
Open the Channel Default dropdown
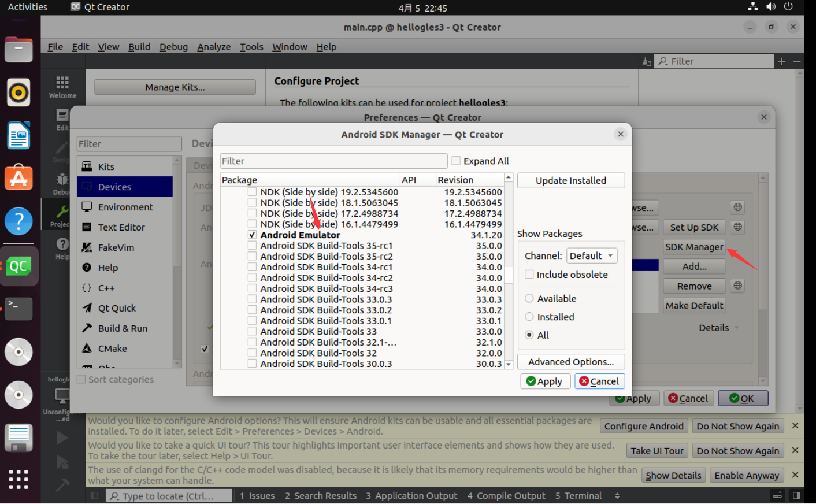[x=592, y=255]
